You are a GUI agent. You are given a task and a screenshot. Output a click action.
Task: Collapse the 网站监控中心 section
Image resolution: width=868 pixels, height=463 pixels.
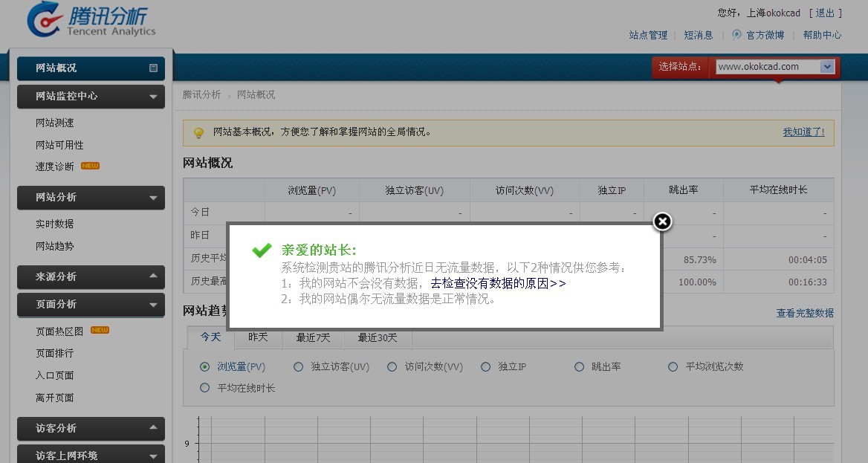coord(91,97)
